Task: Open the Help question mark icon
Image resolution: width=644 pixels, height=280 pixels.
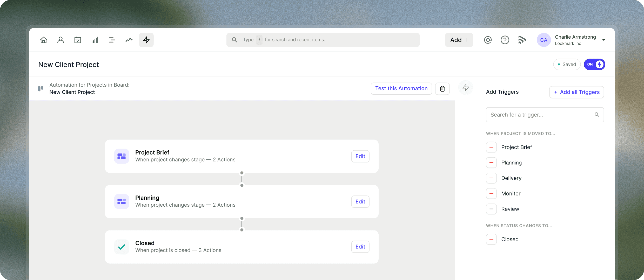Action: [x=505, y=40]
